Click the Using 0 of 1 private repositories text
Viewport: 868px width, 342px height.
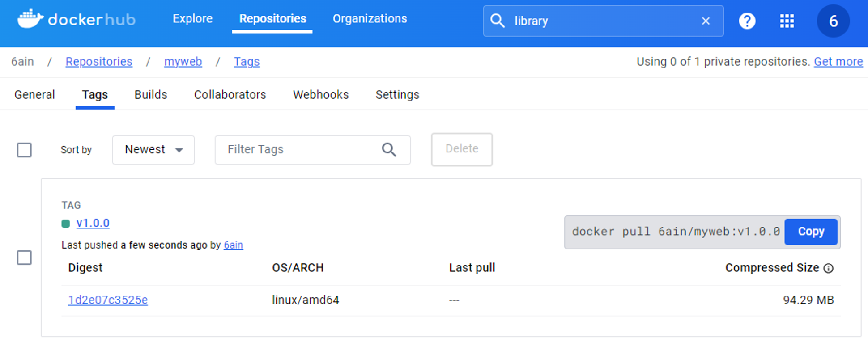pos(723,62)
